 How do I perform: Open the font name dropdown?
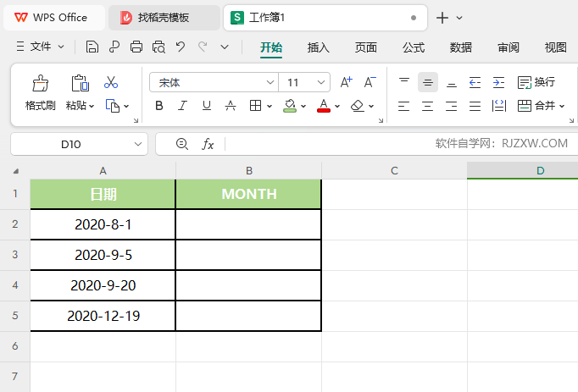(x=270, y=82)
